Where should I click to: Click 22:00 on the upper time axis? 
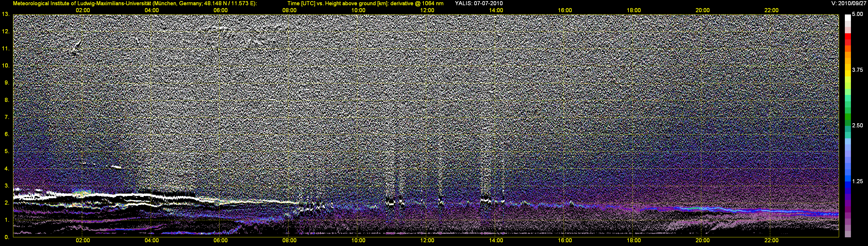[771, 10]
